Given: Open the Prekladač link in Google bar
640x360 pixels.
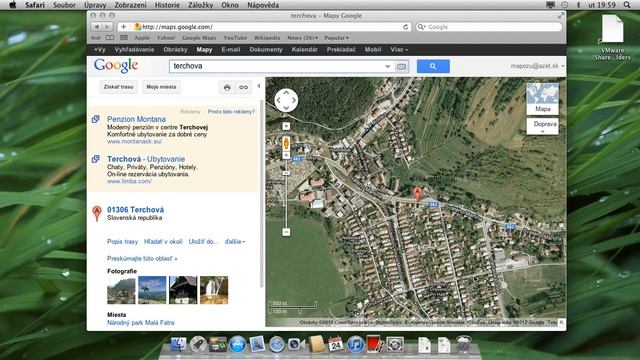Looking at the screenshot, I should tap(341, 49).
